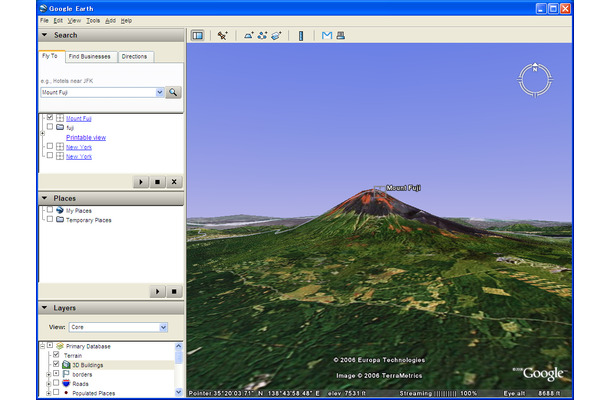Open the second New York result link

click(x=79, y=156)
